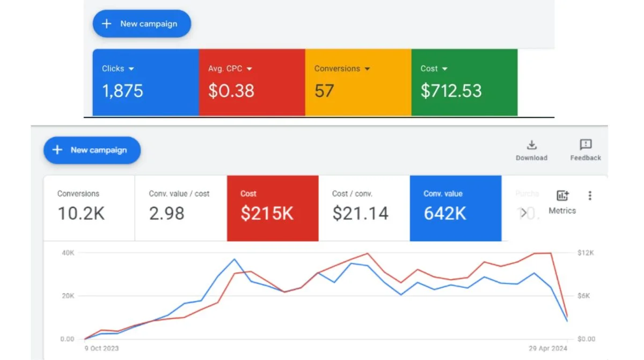Open the Metrics chart icon

tap(562, 196)
